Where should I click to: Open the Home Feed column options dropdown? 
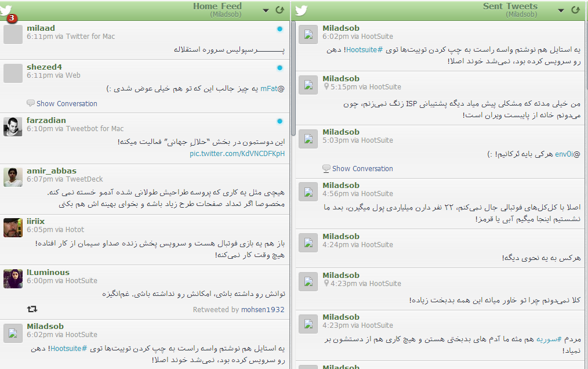point(266,10)
